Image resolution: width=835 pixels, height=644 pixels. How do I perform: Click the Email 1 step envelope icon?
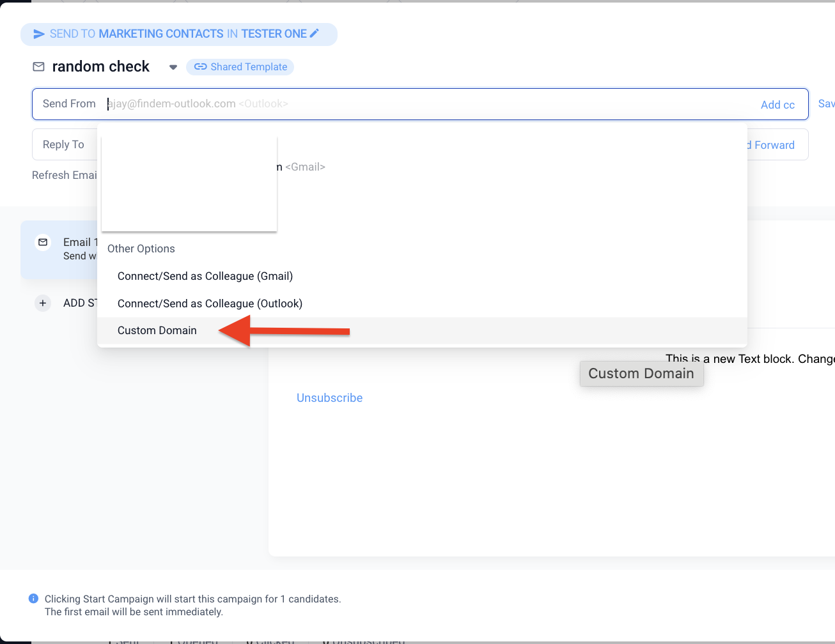point(43,243)
